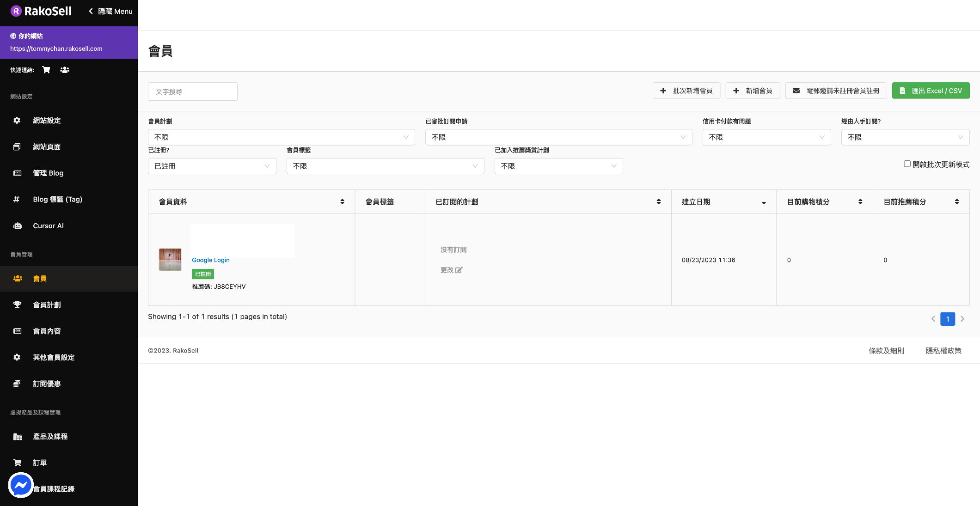Open Cursor AI in sidebar menu
This screenshot has height=506, width=980.
point(48,226)
